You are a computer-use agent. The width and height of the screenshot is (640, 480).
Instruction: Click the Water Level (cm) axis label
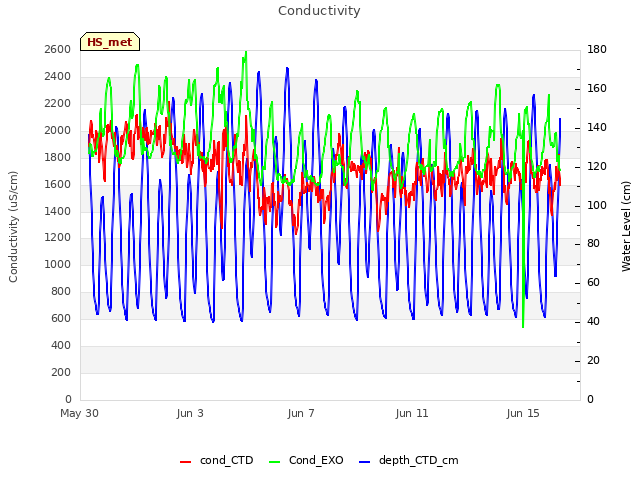coord(626,227)
